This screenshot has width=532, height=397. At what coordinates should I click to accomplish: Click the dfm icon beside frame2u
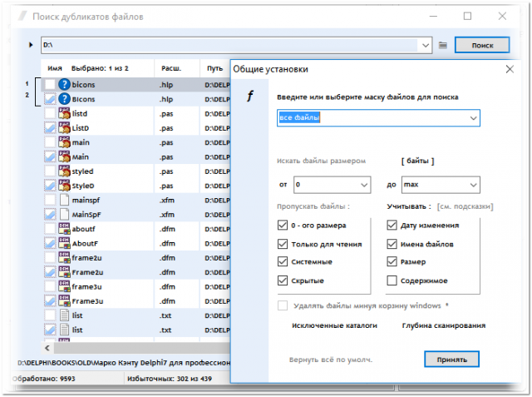pos(64,257)
